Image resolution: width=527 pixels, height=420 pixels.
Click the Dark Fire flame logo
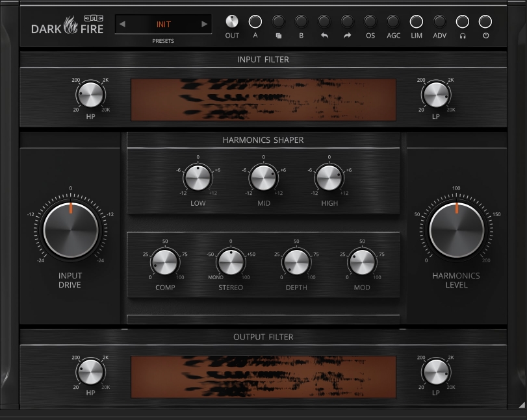coord(71,25)
